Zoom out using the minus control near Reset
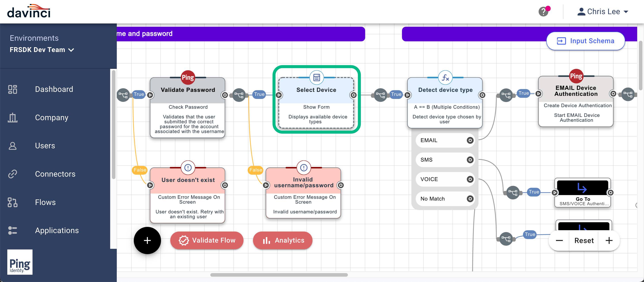This screenshot has height=282, width=644. click(x=559, y=240)
